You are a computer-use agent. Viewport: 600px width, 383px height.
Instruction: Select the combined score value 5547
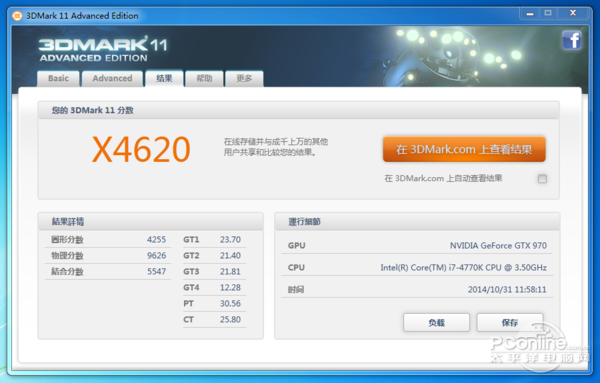coord(157,272)
